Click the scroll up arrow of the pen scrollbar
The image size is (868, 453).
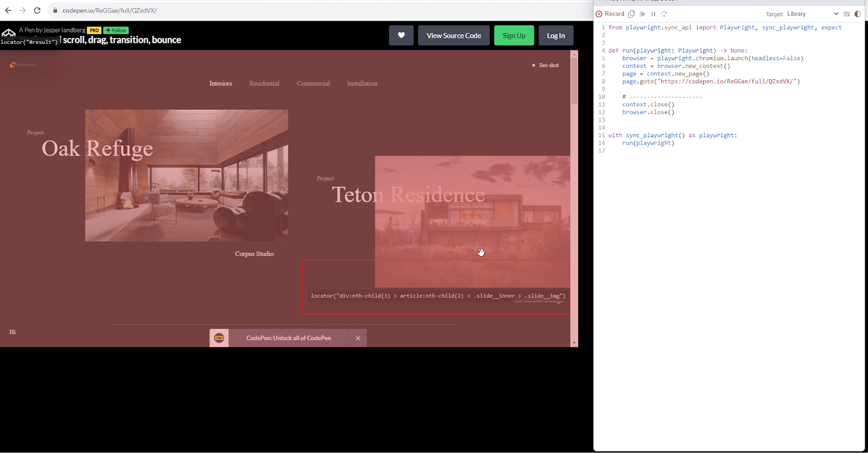(574, 54)
